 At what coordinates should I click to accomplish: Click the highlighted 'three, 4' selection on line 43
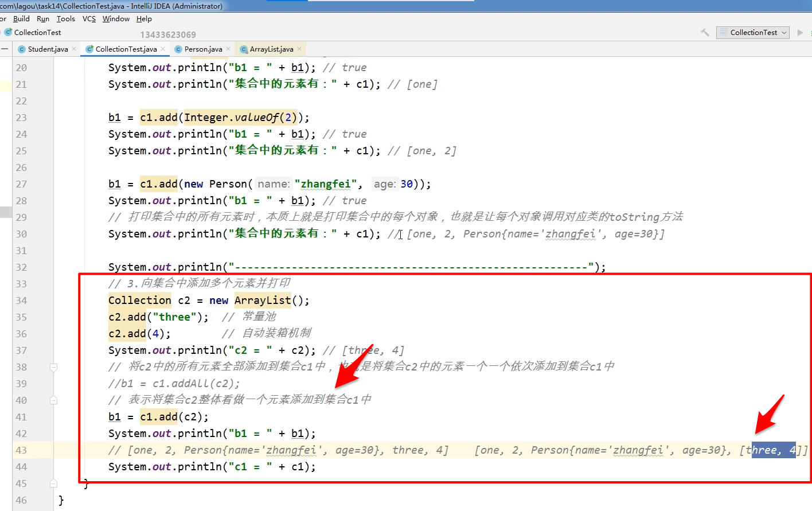coord(774,450)
